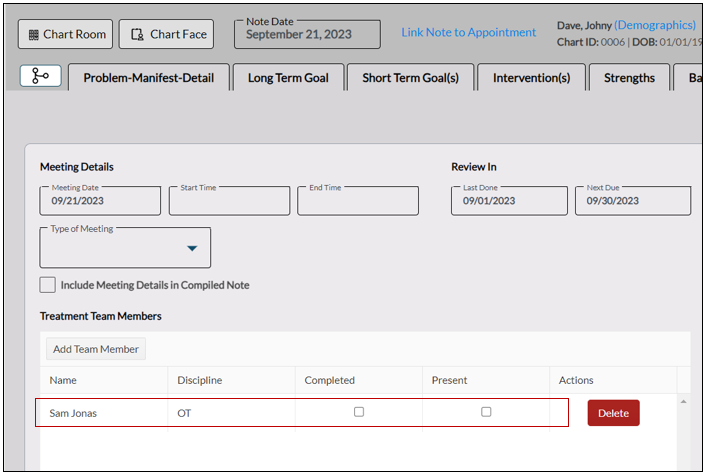Open the Chart Face button
Image resolution: width=707 pixels, height=474 pixels.
166,34
